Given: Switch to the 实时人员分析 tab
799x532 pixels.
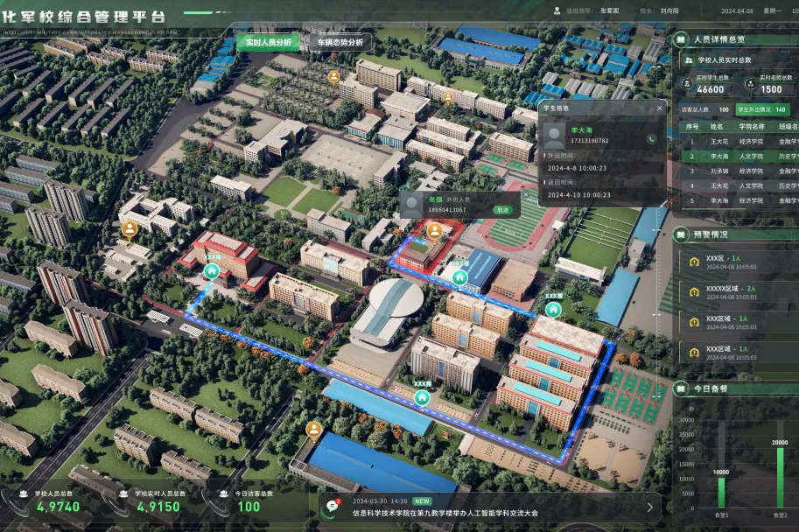Looking at the screenshot, I should 268,42.
